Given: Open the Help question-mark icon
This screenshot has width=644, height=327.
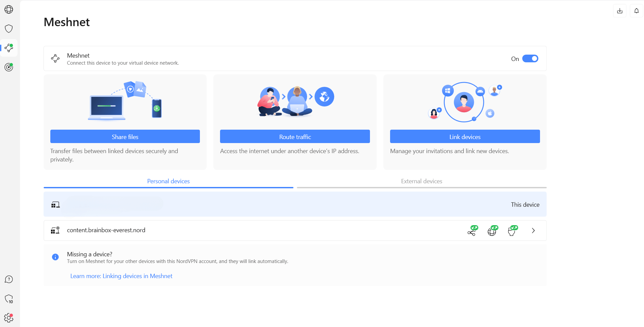Looking at the screenshot, I should coord(9,279).
